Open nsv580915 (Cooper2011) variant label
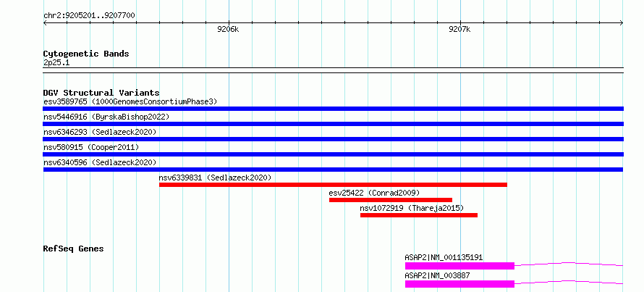 tap(91, 147)
